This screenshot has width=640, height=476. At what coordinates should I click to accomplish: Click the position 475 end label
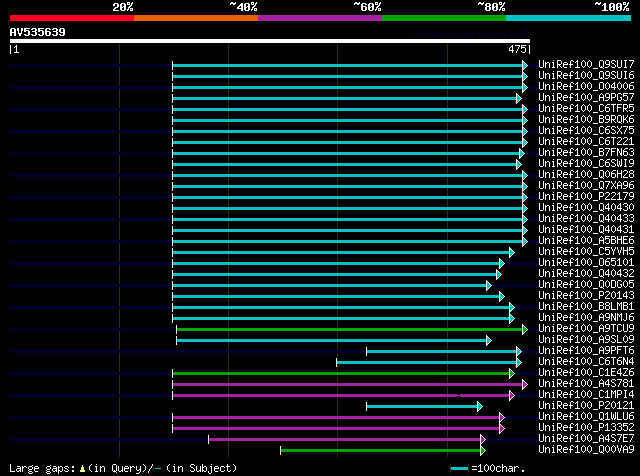518,49
